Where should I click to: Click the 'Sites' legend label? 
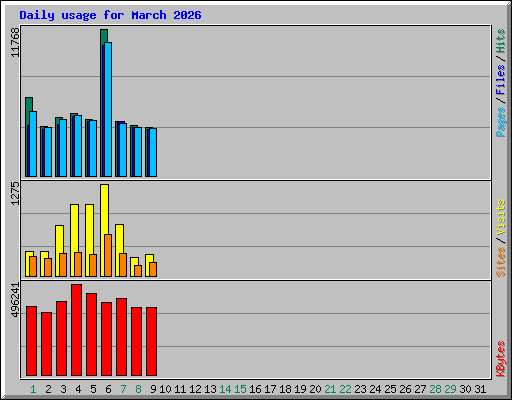501,262
